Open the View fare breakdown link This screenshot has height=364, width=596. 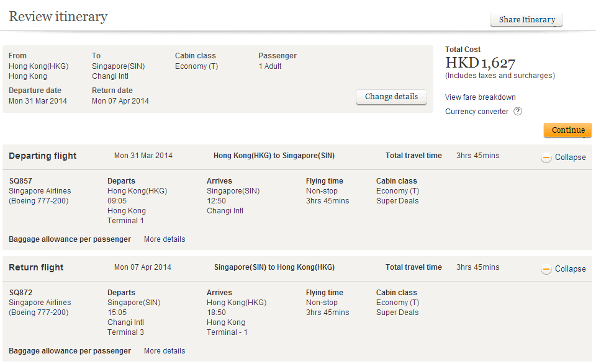click(480, 97)
